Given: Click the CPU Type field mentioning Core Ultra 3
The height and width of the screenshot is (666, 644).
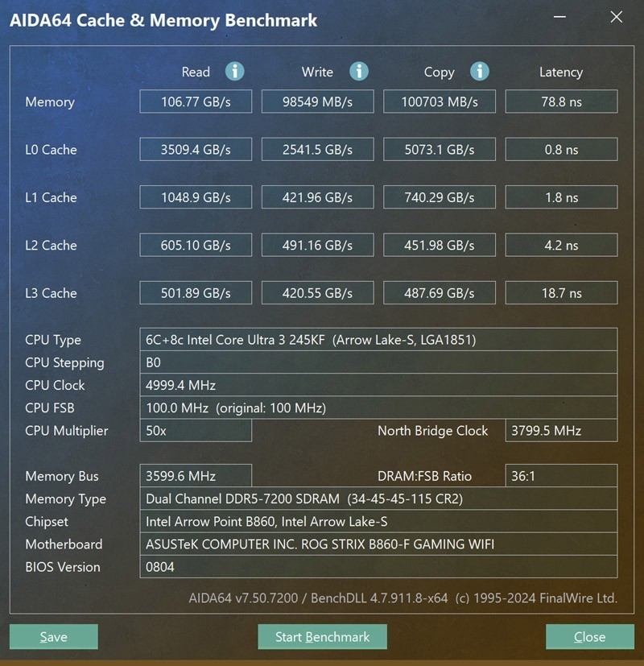Looking at the screenshot, I should 378,340.
